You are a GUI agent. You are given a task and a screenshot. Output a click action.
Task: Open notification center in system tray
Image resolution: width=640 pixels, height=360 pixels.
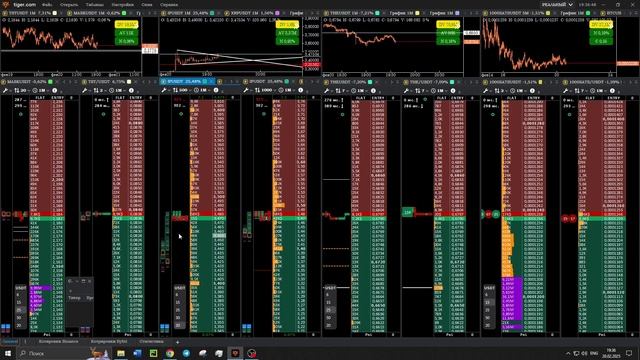click(629, 353)
